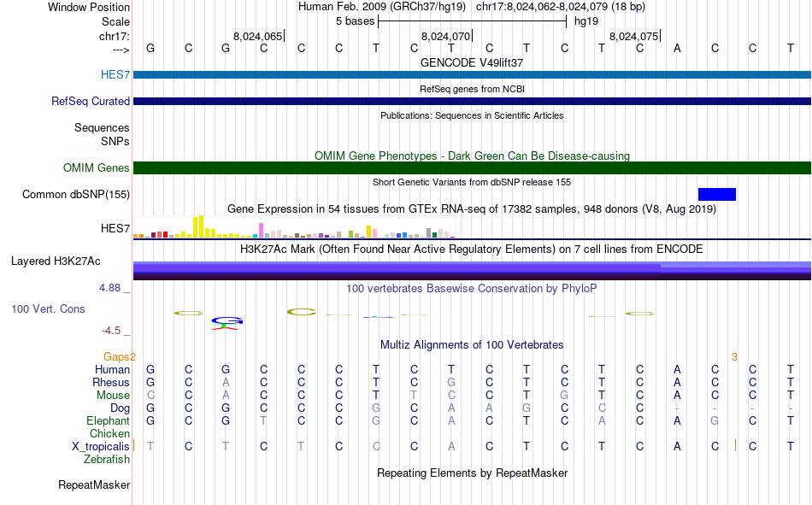Click the H3K27Ac Mark track title

pyautogui.click(x=472, y=250)
